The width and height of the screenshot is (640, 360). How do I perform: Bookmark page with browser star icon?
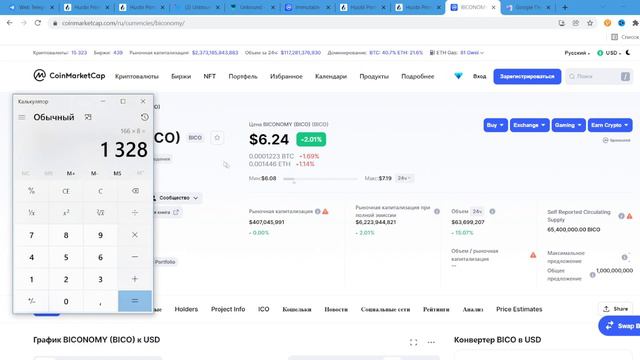pos(590,23)
